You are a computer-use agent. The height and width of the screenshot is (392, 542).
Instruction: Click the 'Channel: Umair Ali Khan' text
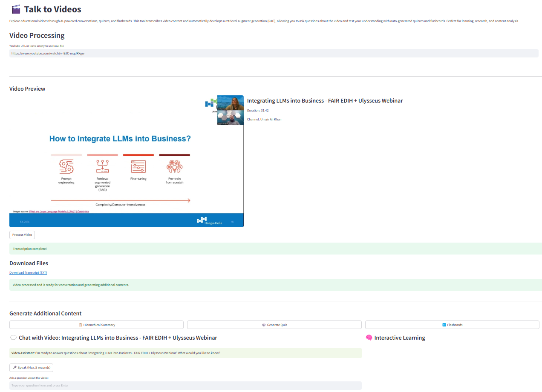tap(264, 119)
